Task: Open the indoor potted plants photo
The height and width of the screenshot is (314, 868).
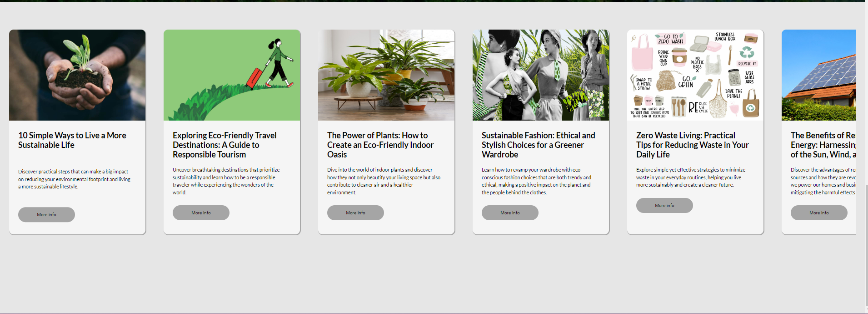Action: pos(386,75)
